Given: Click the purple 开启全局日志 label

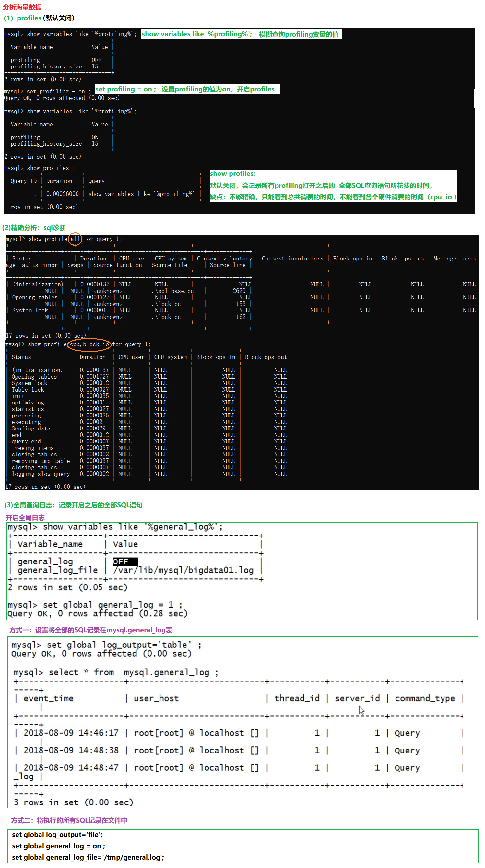Looking at the screenshot, I should [25, 518].
